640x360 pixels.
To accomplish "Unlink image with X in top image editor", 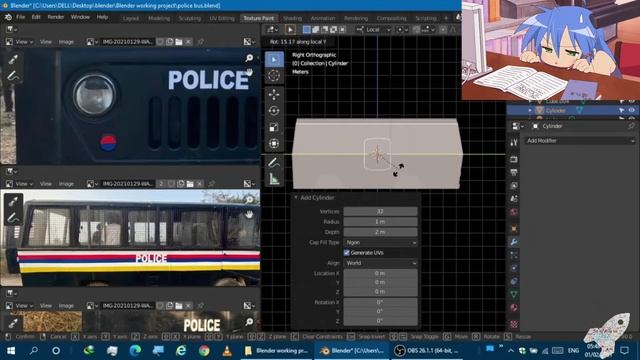I will [x=188, y=42].
